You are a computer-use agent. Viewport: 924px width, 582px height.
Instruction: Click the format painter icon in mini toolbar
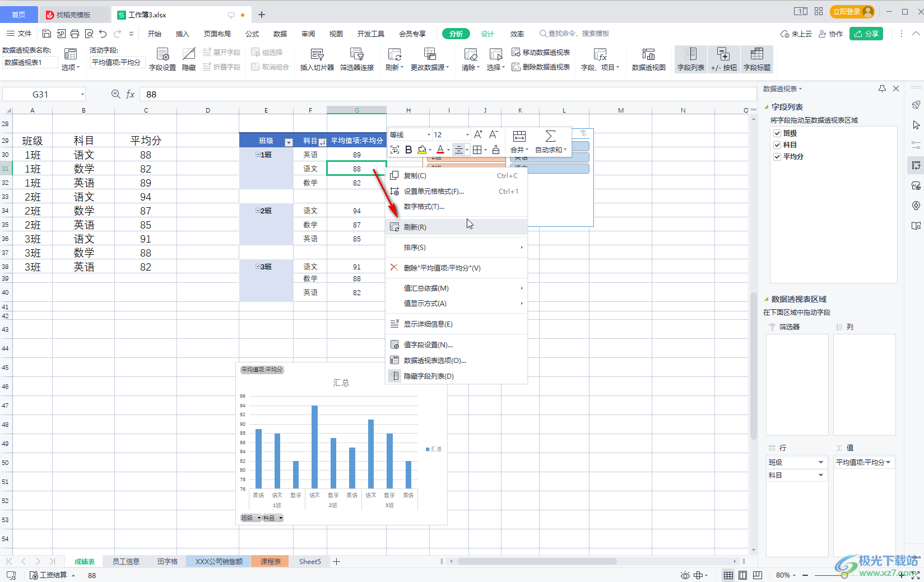pyautogui.click(x=496, y=150)
